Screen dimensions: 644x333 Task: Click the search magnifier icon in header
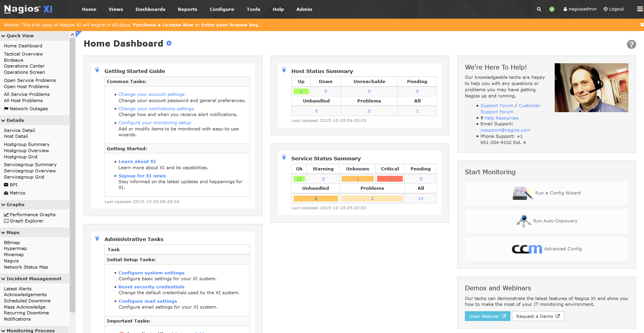pos(539,9)
